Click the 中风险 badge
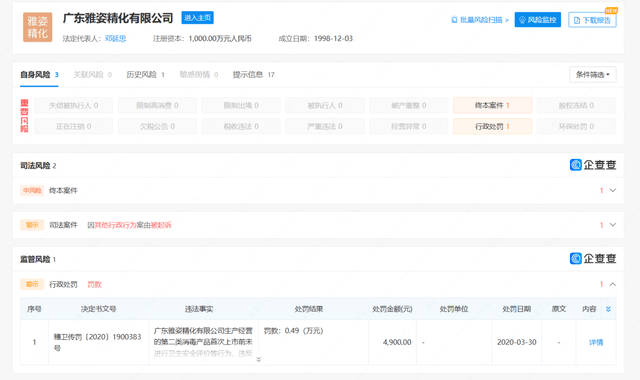The width and height of the screenshot is (640, 380). (32, 190)
